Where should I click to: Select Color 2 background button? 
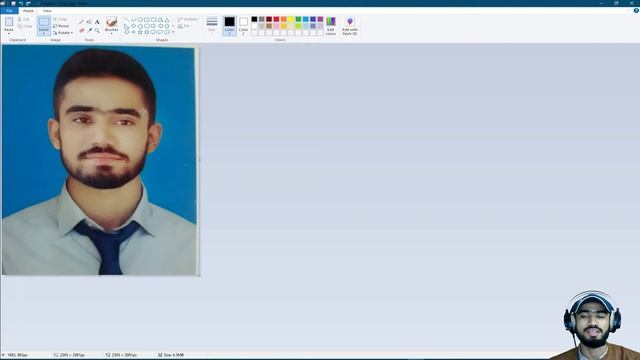(x=243, y=26)
